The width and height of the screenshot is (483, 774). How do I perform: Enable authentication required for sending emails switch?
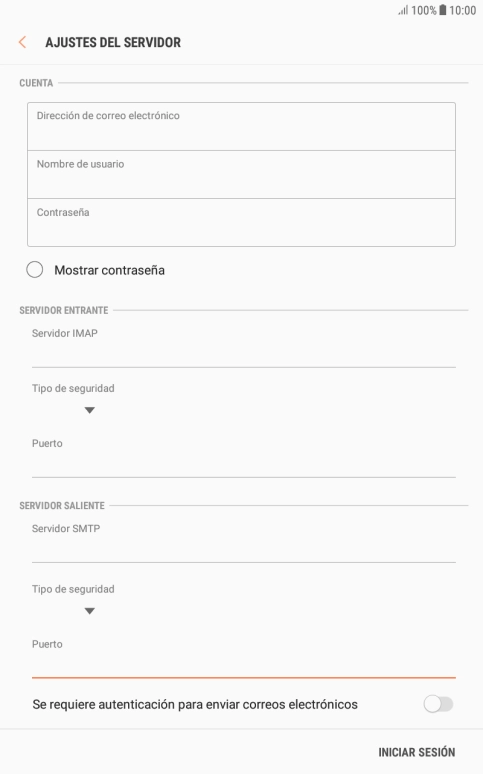click(438, 704)
